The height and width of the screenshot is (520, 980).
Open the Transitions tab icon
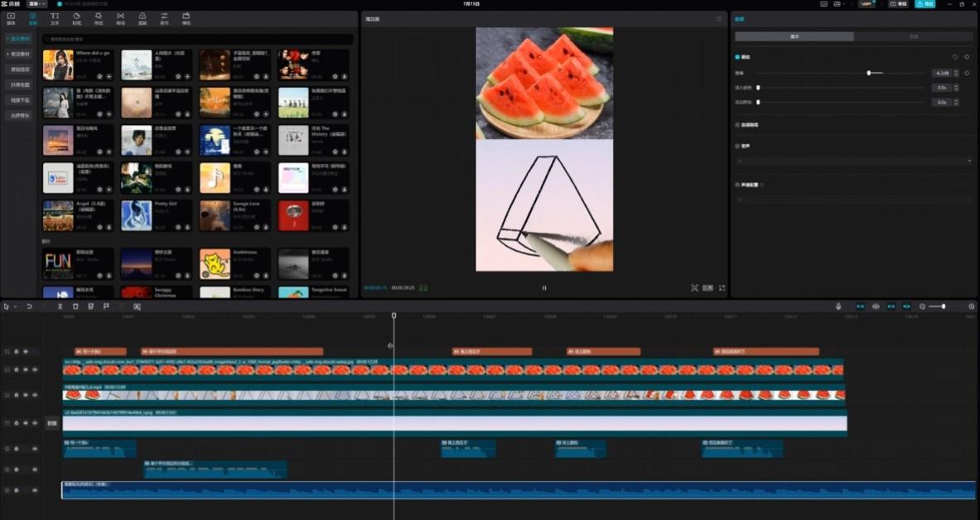(x=120, y=18)
